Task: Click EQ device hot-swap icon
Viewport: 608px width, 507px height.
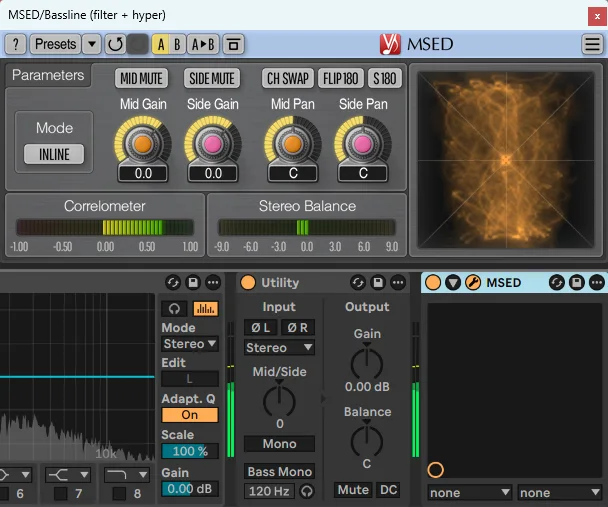Action: [x=173, y=283]
